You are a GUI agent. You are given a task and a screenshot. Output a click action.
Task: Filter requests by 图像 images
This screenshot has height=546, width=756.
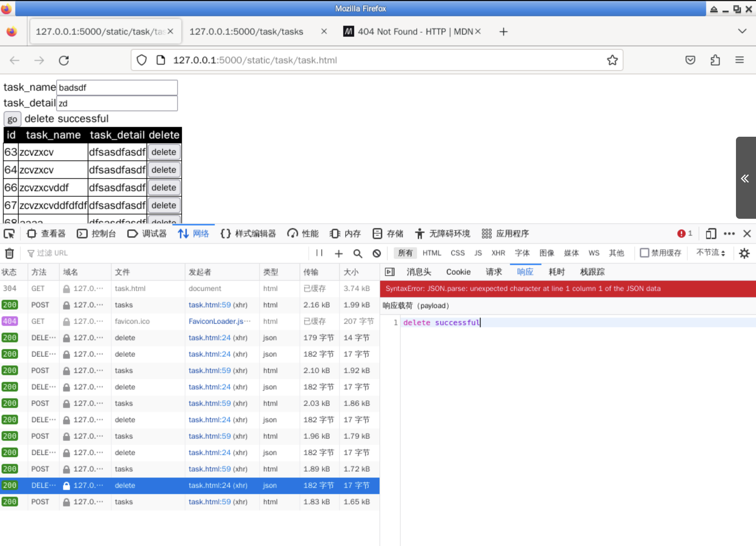click(547, 253)
